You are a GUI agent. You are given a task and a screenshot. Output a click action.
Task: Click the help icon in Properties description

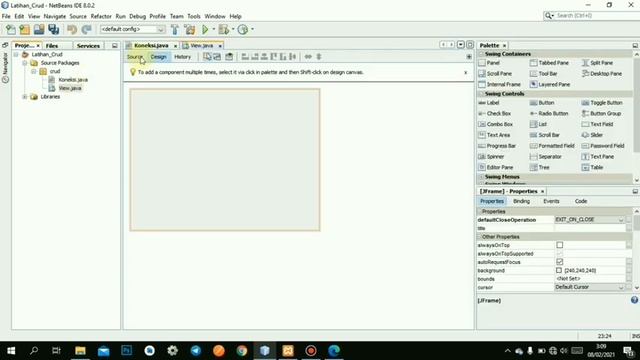(634, 300)
